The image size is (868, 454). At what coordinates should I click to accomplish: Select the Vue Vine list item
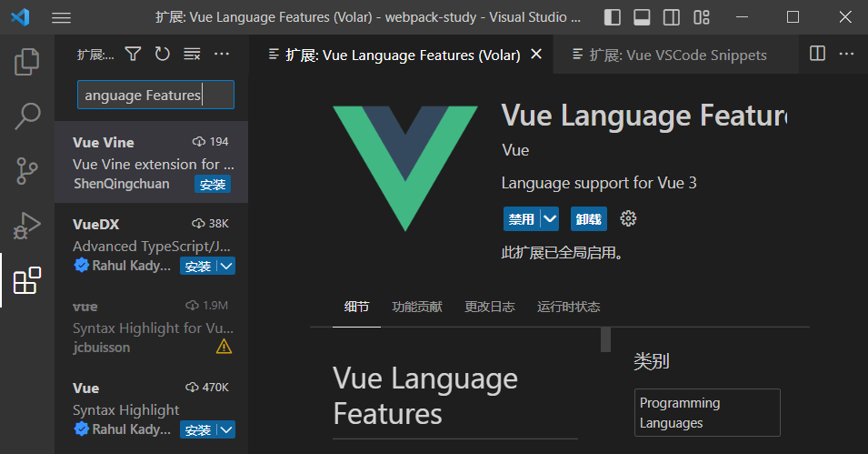(151, 162)
